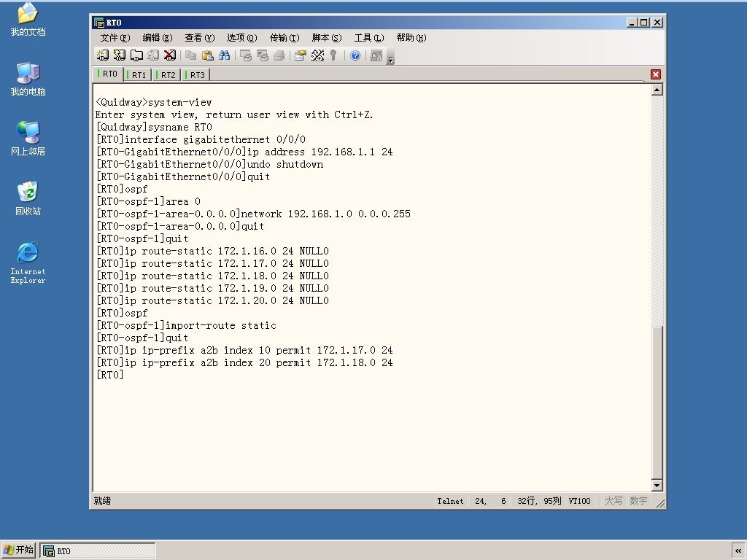Click the '32行, 95列' status entry
The width and height of the screenshot is (747, 560).
tap(539, 501)
